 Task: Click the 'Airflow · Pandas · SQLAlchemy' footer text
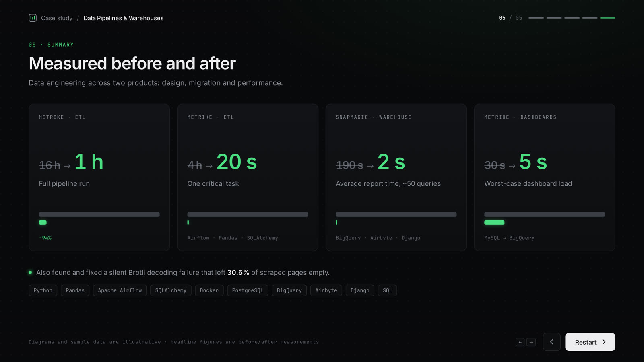[x=233, y=238]
